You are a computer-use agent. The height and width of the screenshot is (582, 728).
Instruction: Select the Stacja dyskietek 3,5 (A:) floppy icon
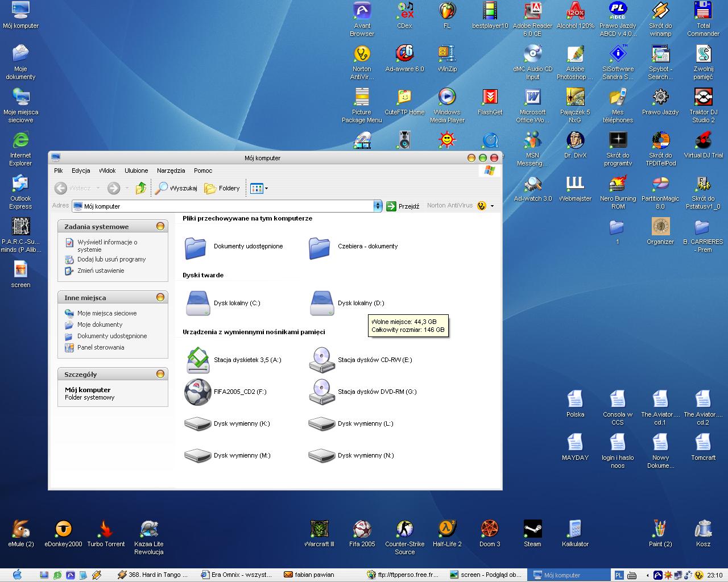point(198,360)
